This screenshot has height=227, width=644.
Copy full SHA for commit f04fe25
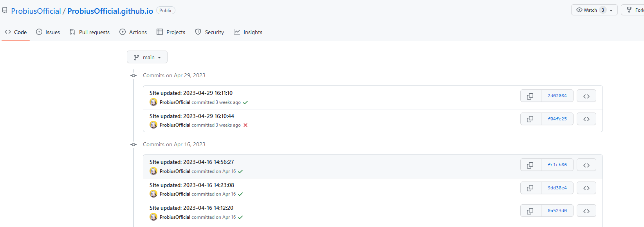(530, 119)
